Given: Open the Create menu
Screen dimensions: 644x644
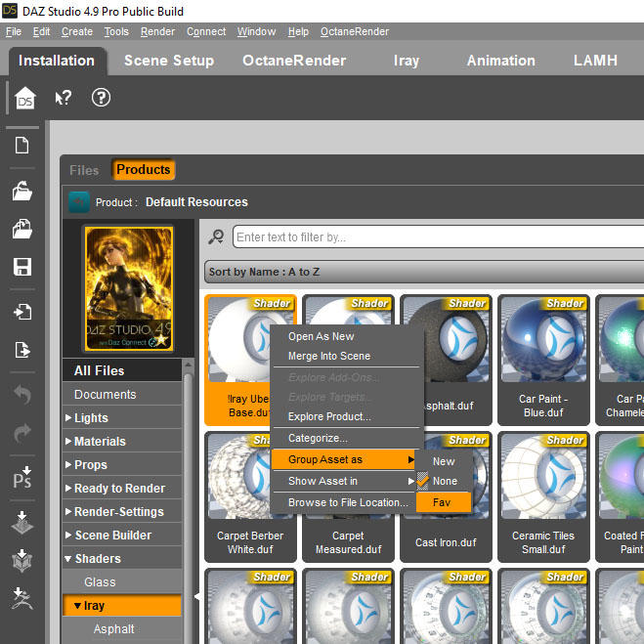Looking at the screenshot, I should click(77, 31).
